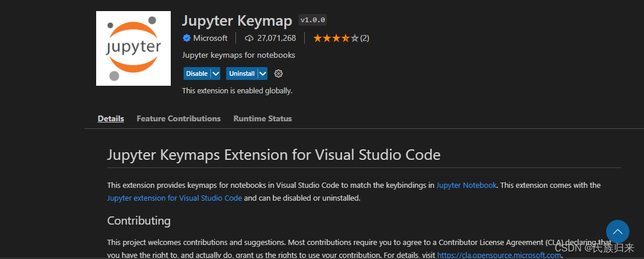The width and height of the screenshot is (644, 259).
Task: Click the 'Jupyter keymaps for notebooks' description
Action: pos(238,55)
